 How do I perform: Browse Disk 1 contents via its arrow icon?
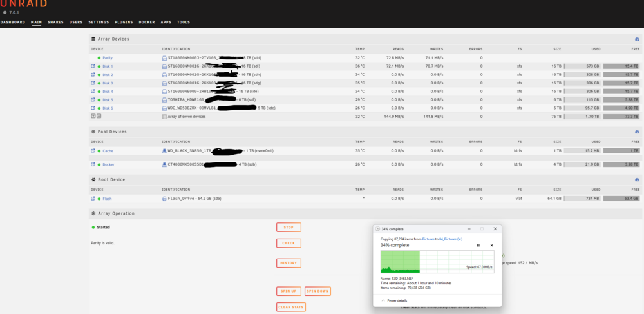tap(93, 66)
